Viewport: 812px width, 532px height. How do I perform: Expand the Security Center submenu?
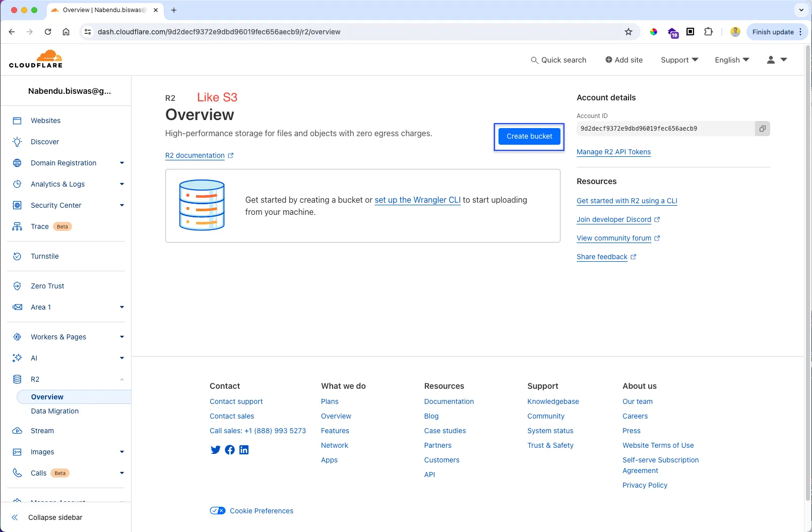[x=122, y=205]
